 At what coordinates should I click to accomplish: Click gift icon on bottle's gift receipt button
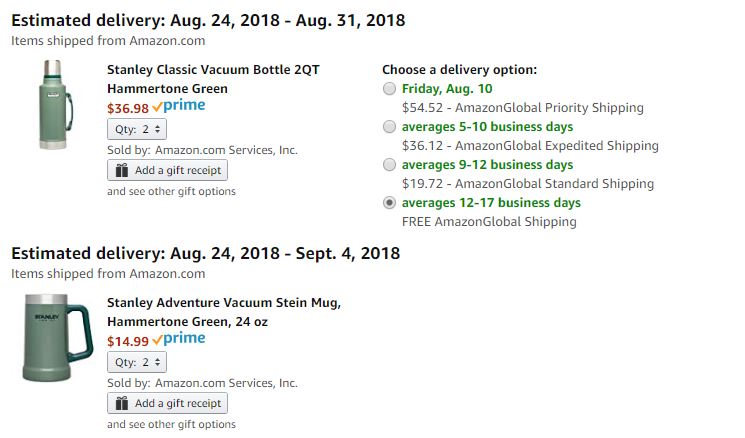[x=122, y=170]
